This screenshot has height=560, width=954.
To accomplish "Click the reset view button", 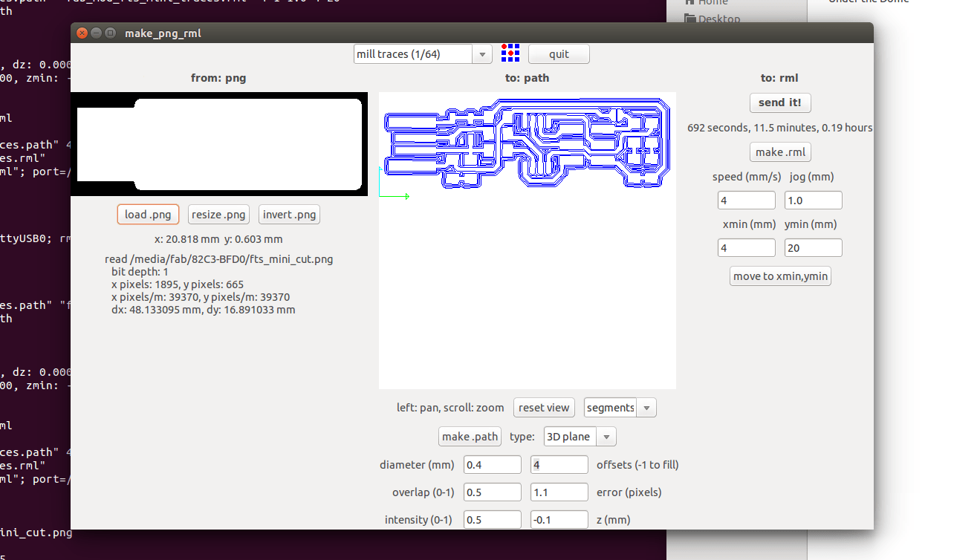I will tap(544, 408).
